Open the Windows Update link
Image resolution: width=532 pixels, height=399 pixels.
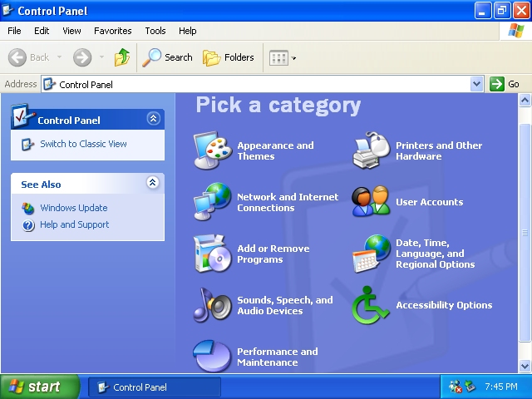coord(74,208)
